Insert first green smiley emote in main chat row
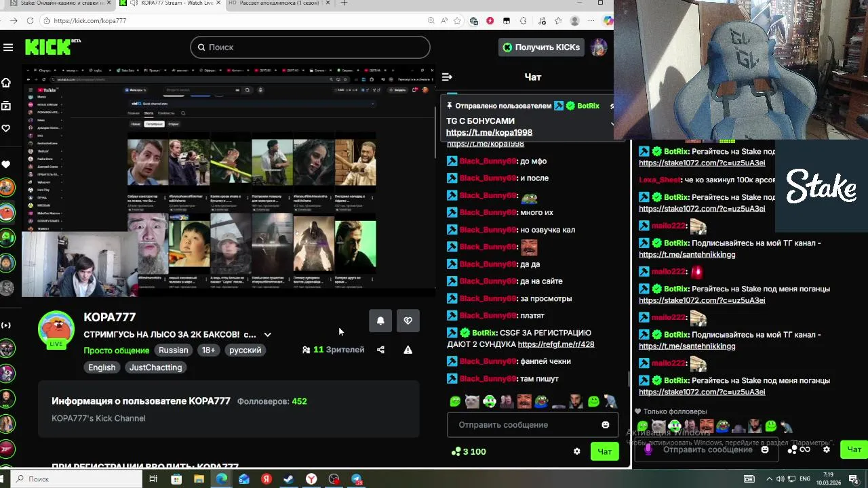The height and width of the screenshot is (488, 868). (455, 401)
